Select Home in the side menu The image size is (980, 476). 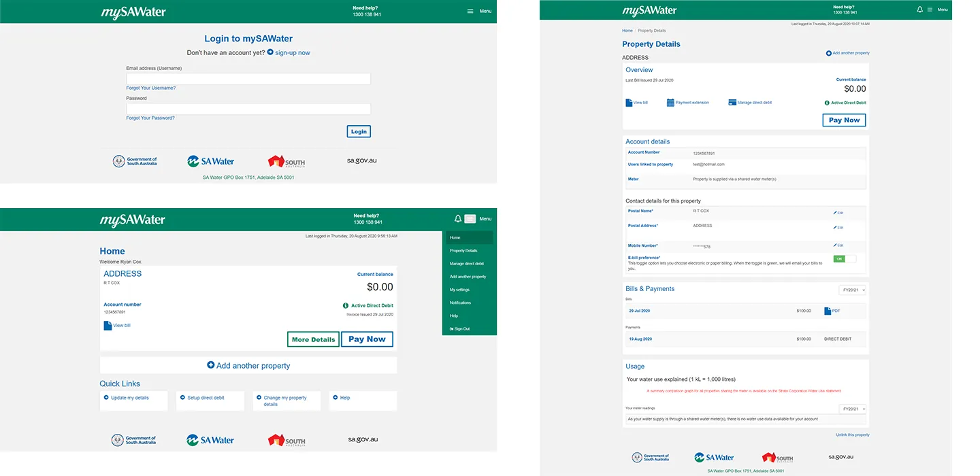point(470,238)
